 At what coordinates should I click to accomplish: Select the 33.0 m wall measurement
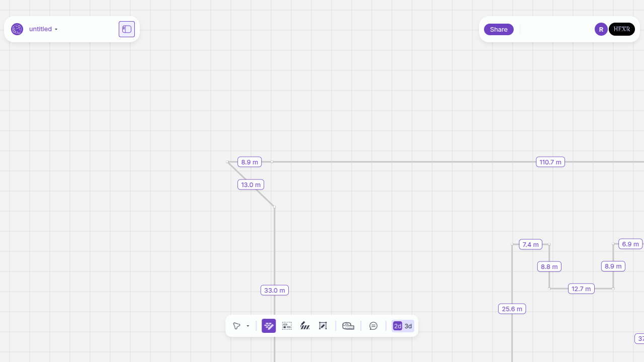coord(275,290)
